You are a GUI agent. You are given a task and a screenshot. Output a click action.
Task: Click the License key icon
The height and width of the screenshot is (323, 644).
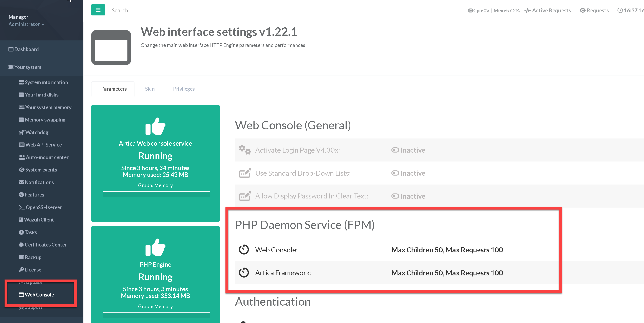21,270
